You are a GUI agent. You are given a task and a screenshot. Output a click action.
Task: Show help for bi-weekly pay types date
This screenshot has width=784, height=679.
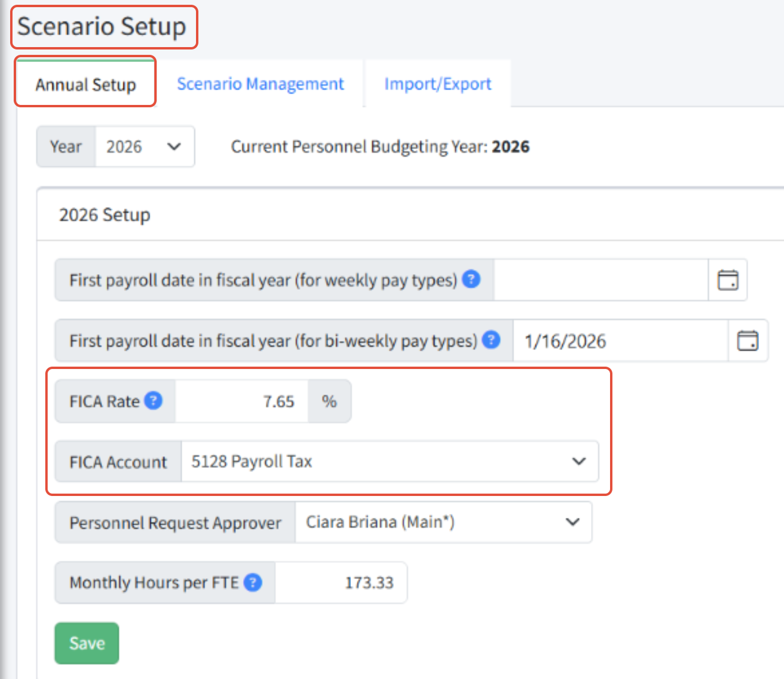click(x=491, y=340)
